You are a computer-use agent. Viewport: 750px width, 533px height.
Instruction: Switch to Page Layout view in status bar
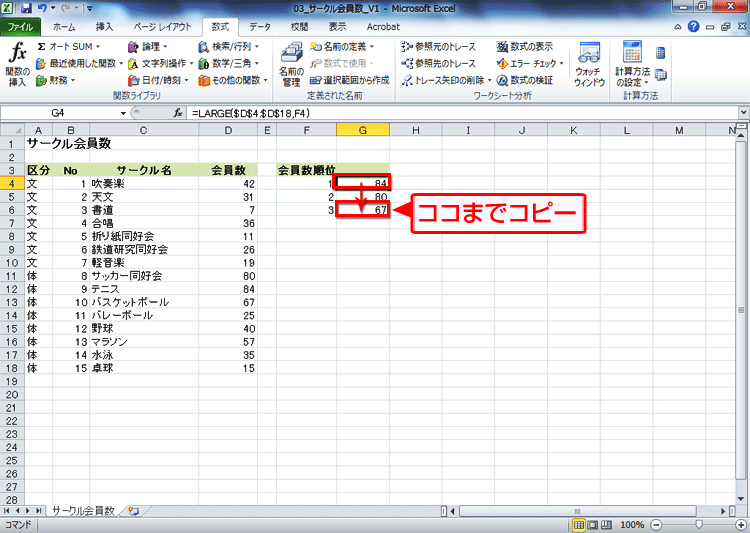(x=592, y=525)
